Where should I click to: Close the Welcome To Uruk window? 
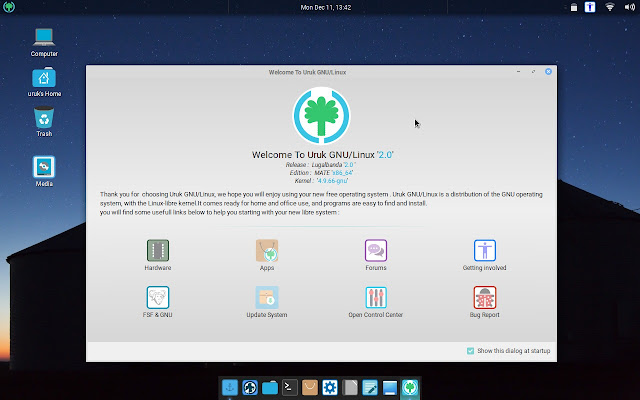(548, 71)
